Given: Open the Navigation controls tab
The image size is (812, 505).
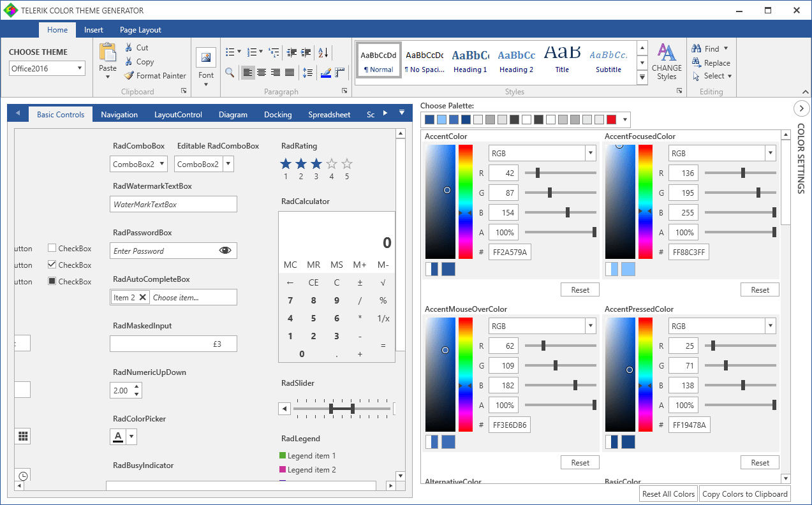Looking at the screenshot, I should click(119, 115).
